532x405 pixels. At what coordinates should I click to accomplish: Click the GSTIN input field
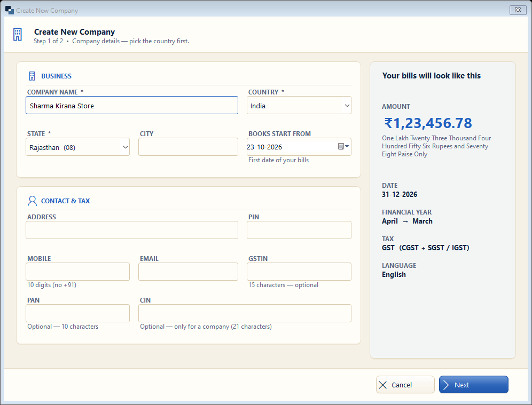[299, 272]
